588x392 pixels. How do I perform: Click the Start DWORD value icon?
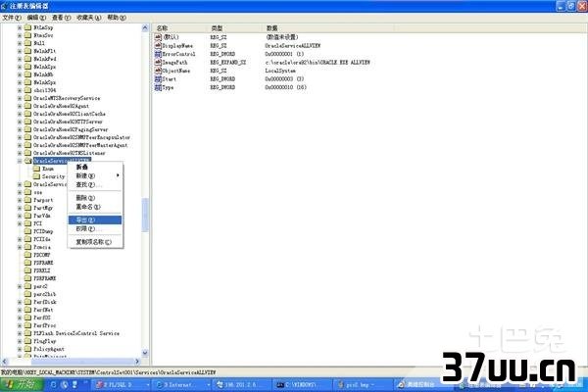click(158, 79)
